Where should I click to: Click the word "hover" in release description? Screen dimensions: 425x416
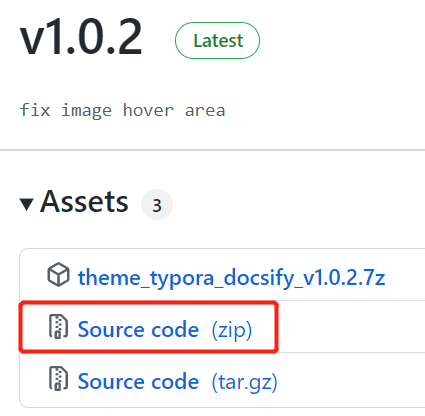click(148, 110)
